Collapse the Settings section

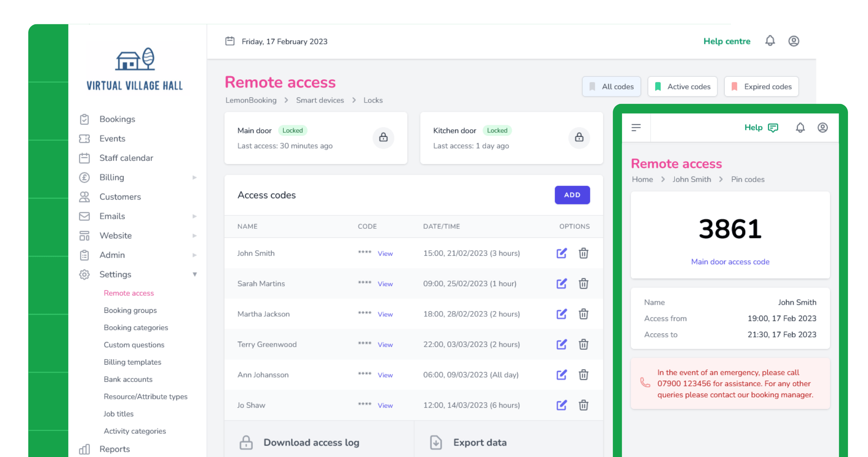tap(195, 274)
